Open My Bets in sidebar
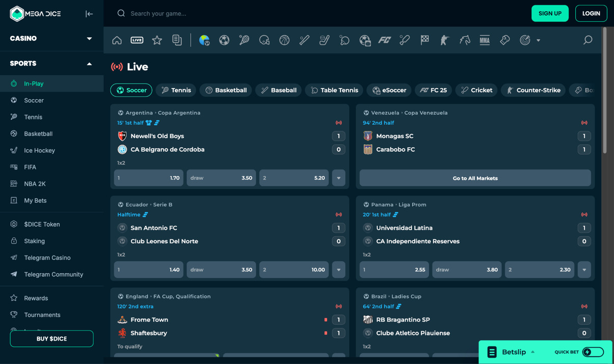Screen dimensions: 614x364 51,201
